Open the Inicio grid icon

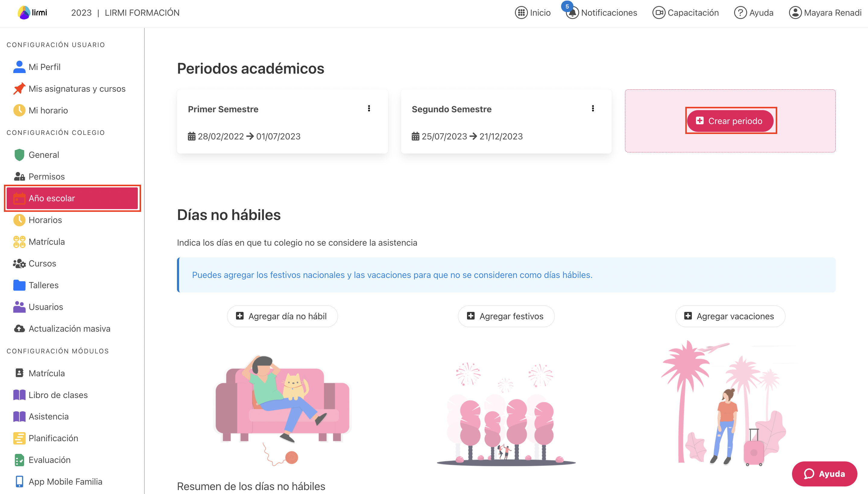[x=521, y=13]
